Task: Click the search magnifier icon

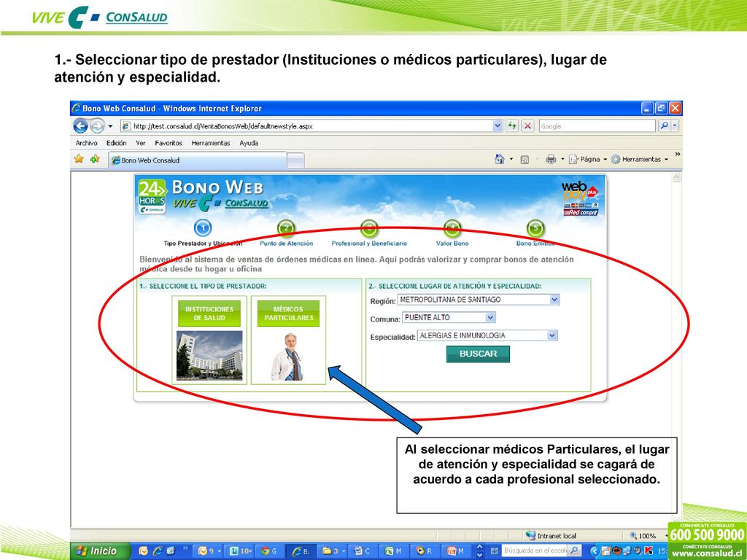Action: pos(664,126)
